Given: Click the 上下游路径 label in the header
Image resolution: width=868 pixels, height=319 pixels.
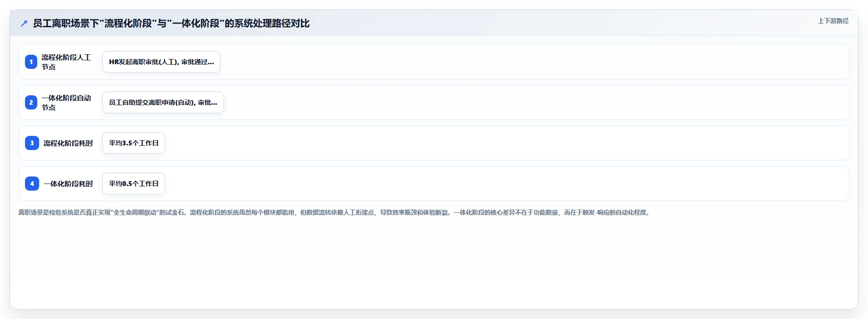Looking at the screenshot, I should pyautogui.click(x=833, y=21).
